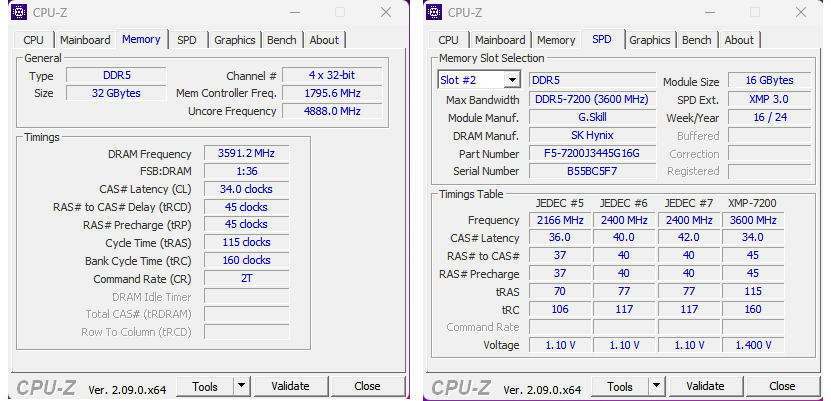Click the XMP-7200 voltage cell 1.400 V
831x401 pixels.
tap(753, 345)
